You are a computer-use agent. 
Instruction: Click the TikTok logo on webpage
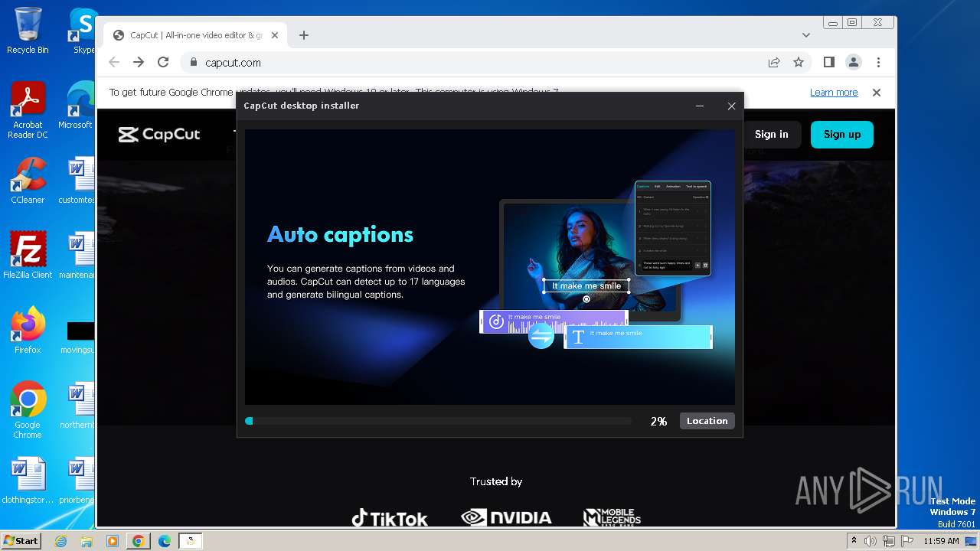(390, 518)
